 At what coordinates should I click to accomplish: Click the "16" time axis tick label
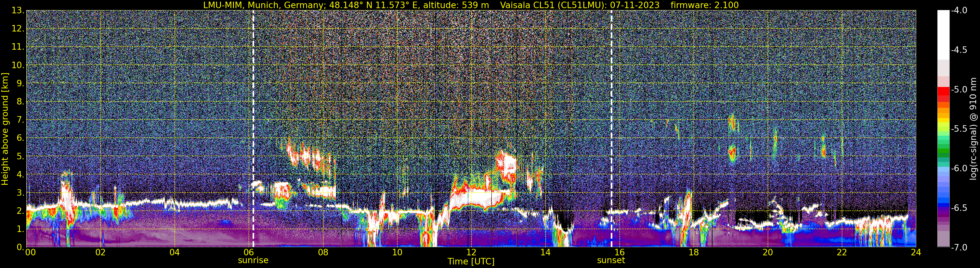pos(619,252)
